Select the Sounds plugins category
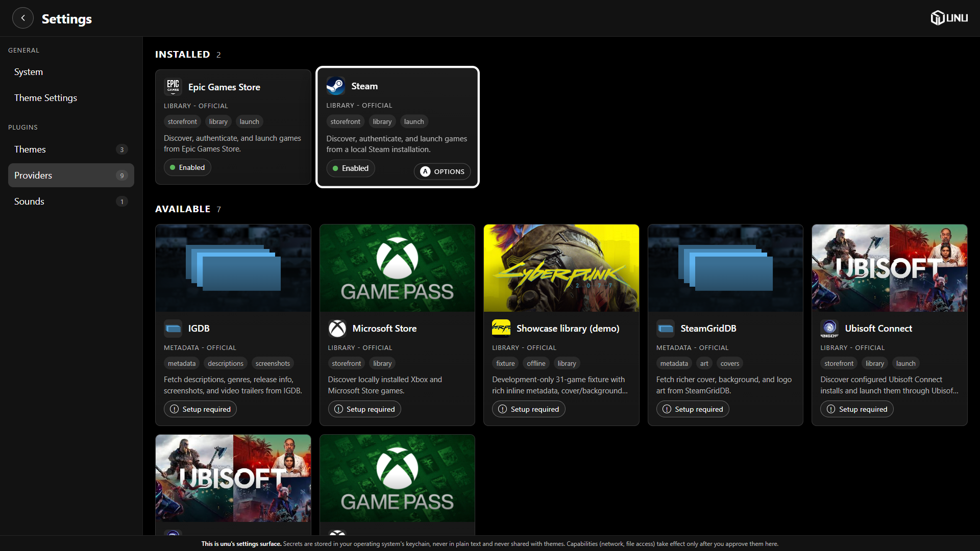This screenshot has width=980, height=551. (71, 202)
